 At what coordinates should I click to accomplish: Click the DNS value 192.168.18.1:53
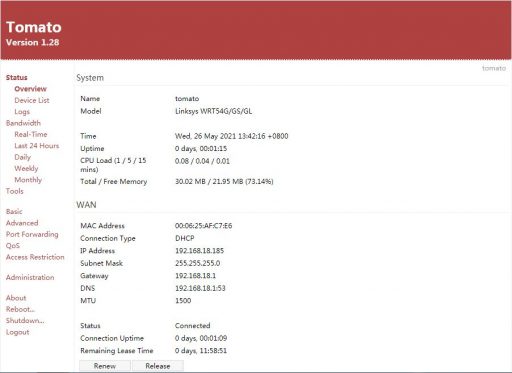[x=200, y=288]
